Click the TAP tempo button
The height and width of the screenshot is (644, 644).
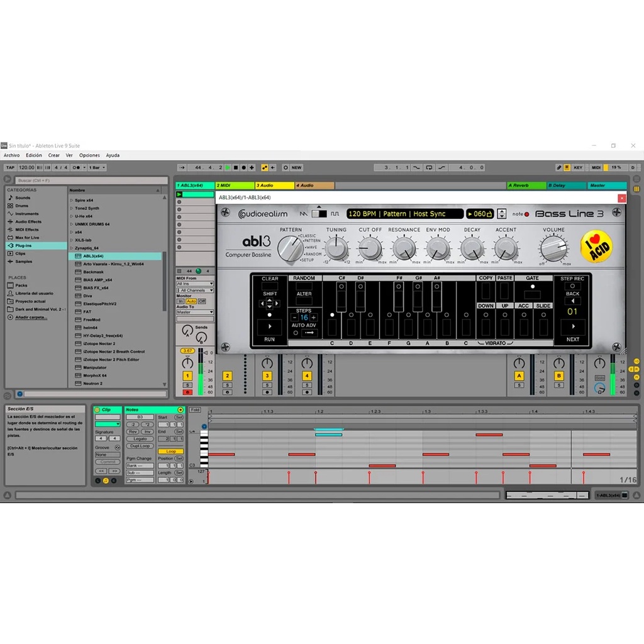pos(10,168)
